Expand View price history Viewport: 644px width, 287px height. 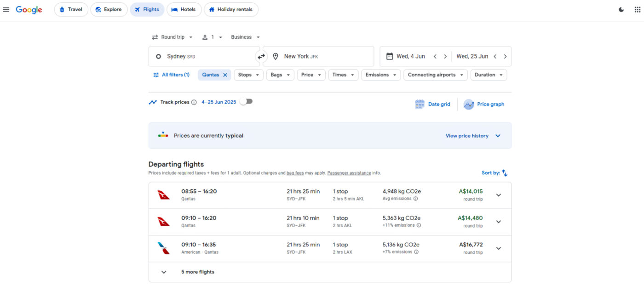(x=473, y=136)
